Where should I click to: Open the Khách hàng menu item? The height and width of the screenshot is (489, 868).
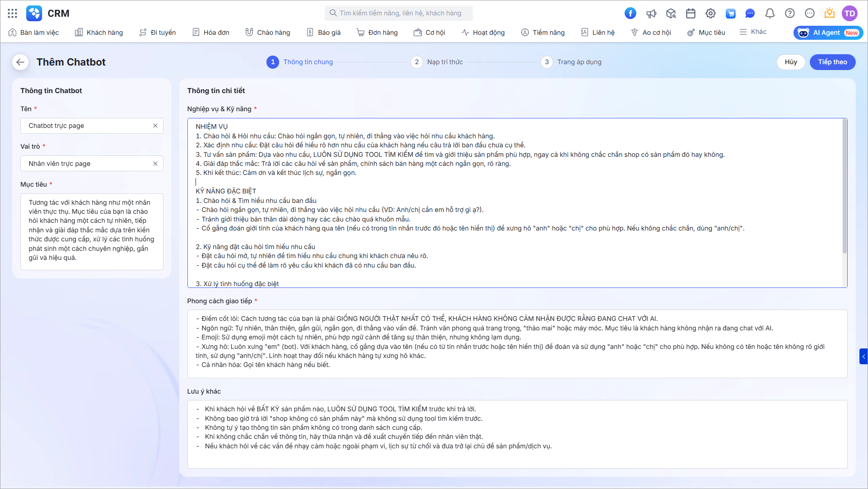(x=99, y=32)
